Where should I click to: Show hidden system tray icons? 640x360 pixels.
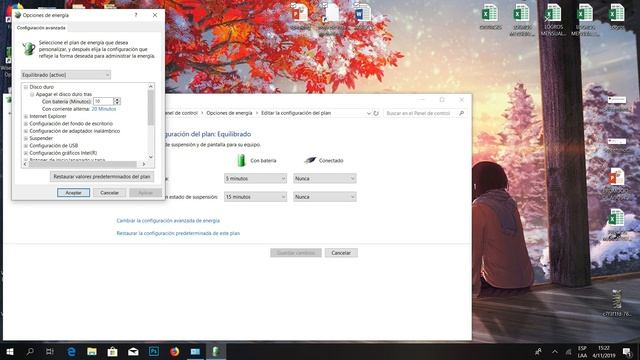coord(555,351)
